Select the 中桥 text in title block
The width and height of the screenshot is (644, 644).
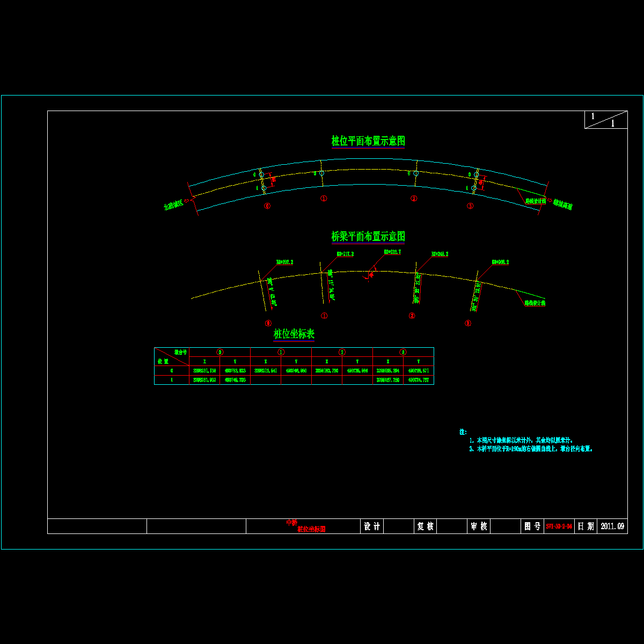[x=291, y=522]
